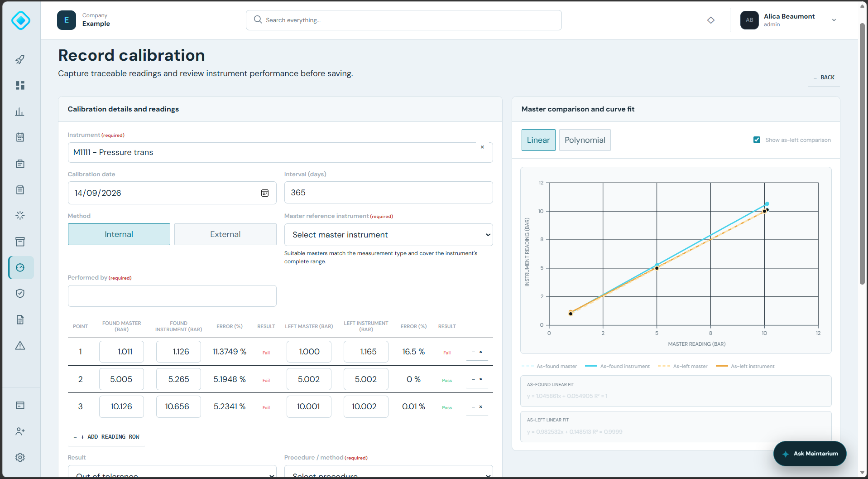This screenshot has width=868, height=479.
Task: Click the Back button
Action: pyautogui.click(x=824, y=77)
